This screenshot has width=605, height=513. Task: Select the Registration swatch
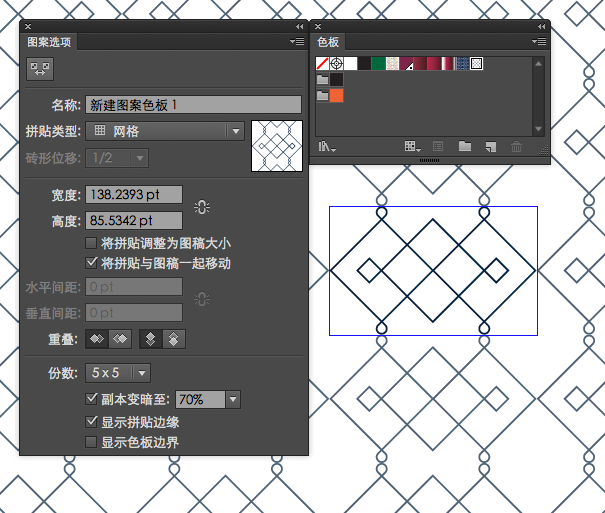coord(336,63)
